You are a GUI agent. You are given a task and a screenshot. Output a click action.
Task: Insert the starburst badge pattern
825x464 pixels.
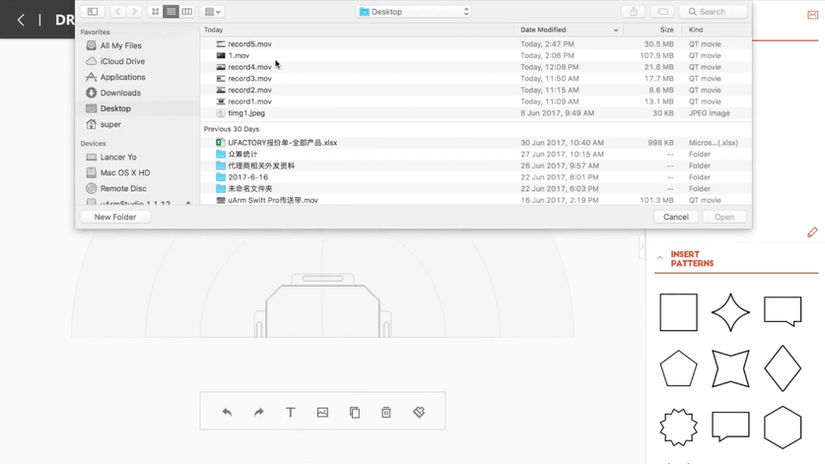click(678, 427)
